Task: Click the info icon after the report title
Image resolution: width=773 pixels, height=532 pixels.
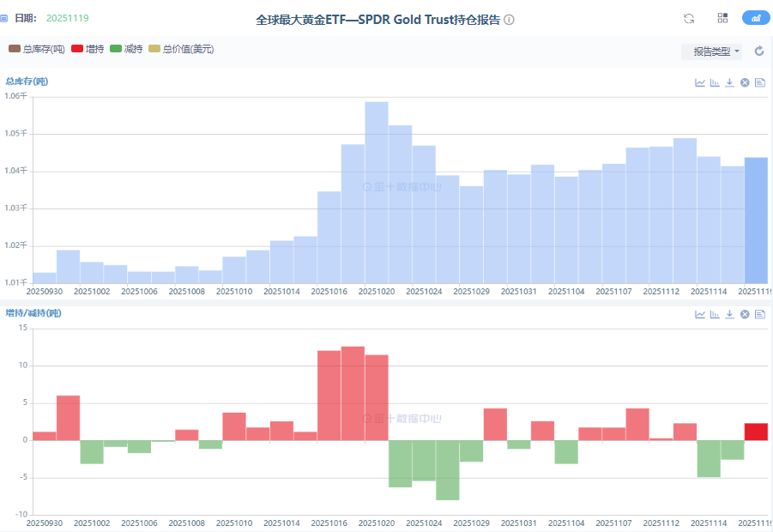Action: point(510,20)
